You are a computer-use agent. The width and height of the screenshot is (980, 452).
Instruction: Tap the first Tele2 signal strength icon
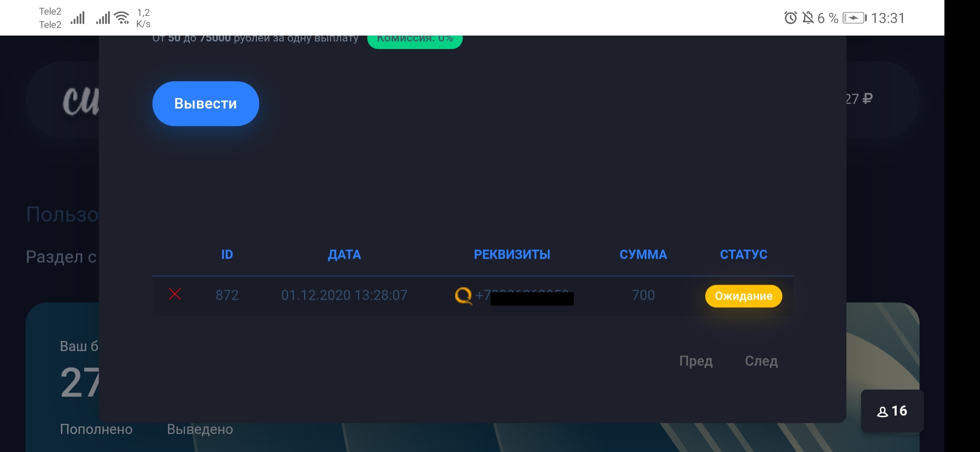coord(77,18)
